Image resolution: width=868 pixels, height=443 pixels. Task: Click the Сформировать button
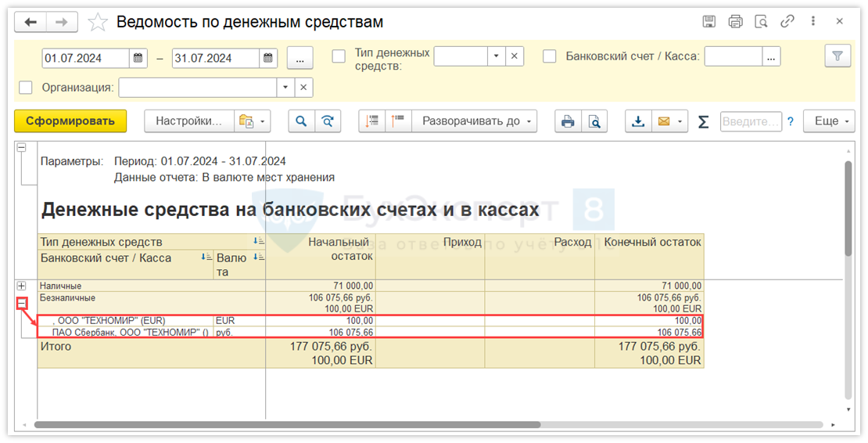[x=70, y=121]
